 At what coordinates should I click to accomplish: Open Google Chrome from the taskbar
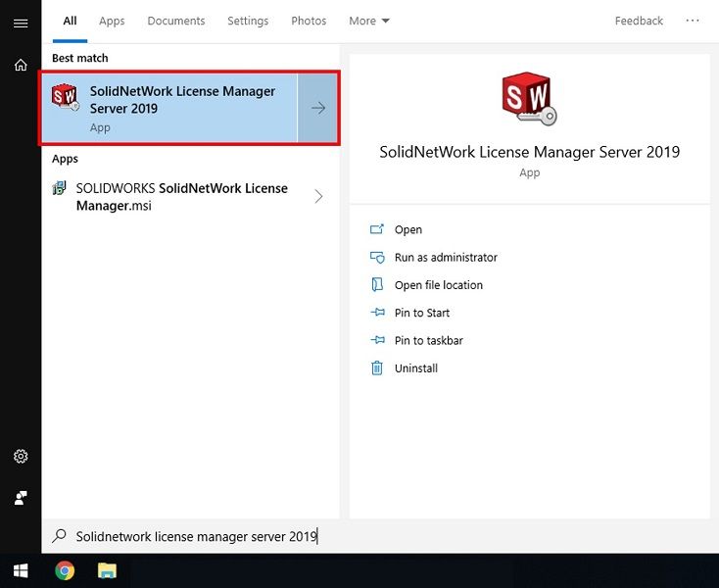(65, 570)
